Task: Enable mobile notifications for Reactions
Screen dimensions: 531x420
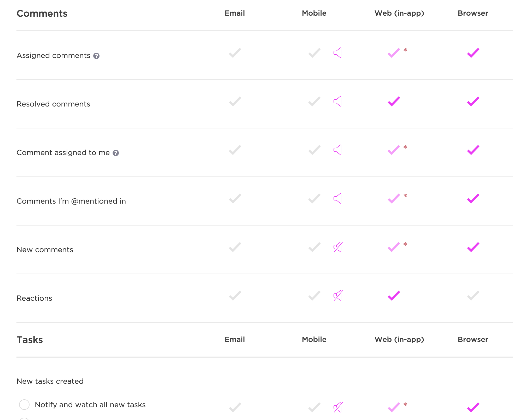Action: click(314, 296)
